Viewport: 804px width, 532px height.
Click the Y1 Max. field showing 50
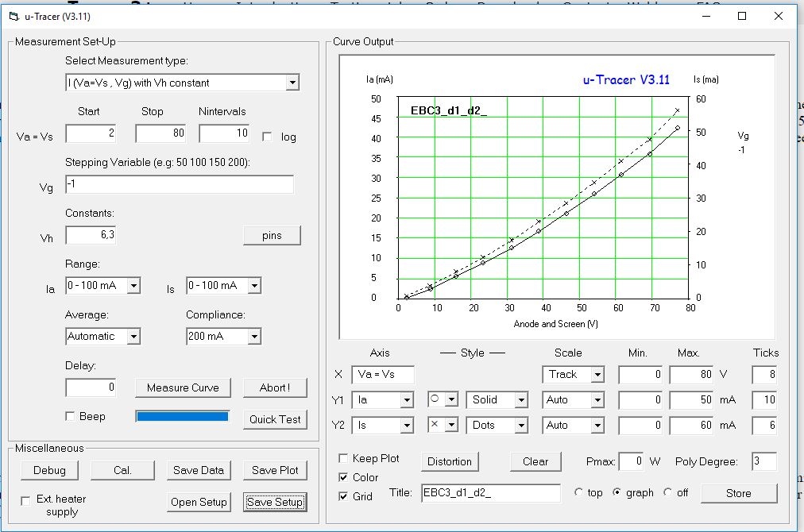pyautogui.click(x=692, y=399)
